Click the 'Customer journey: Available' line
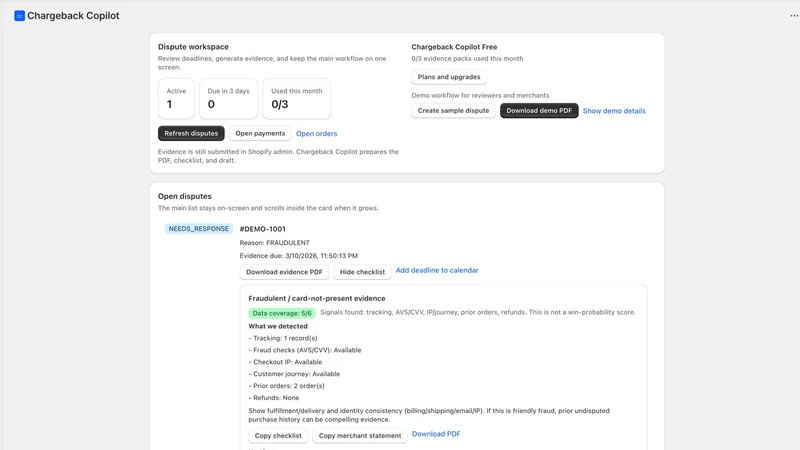This screenshot has height=450, width=800. 294,374
